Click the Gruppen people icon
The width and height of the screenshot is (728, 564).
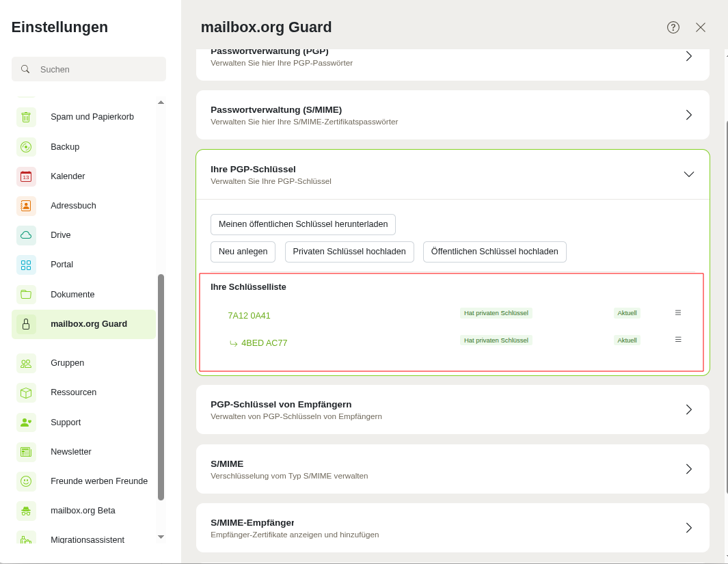click(26, 363)
